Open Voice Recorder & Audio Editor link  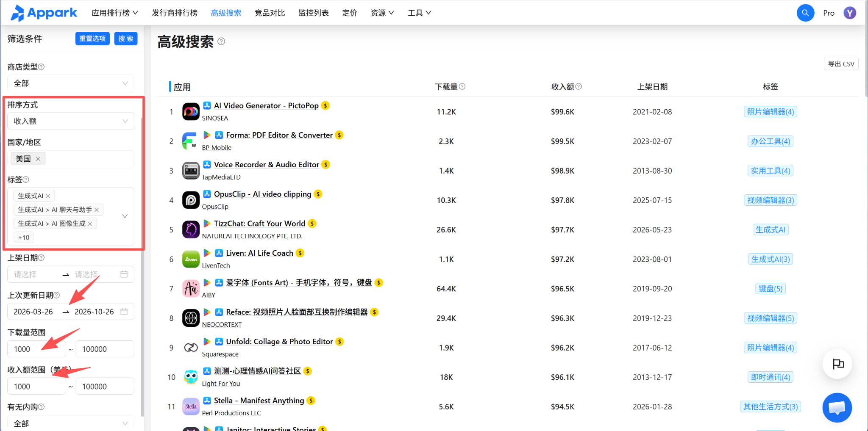pos(267,165)
